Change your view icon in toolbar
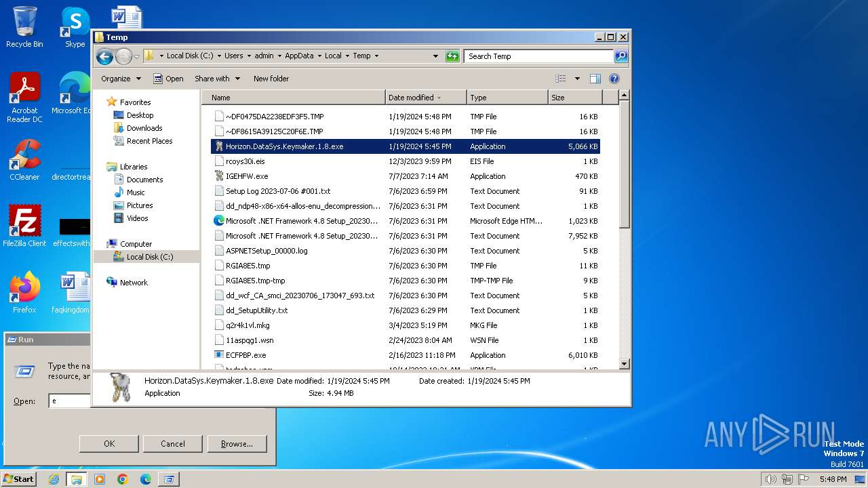The height and width of the screenshot is (488, 868). [x=561, y=79]
